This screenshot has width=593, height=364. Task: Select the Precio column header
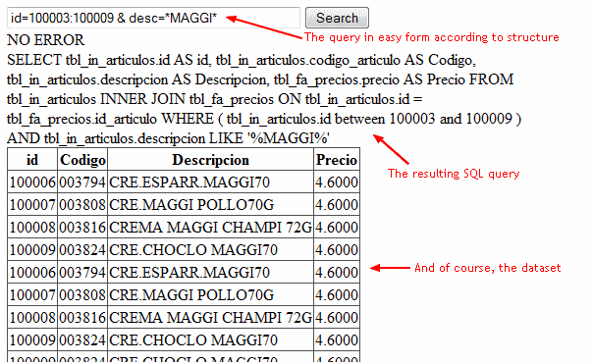(337, 160)
